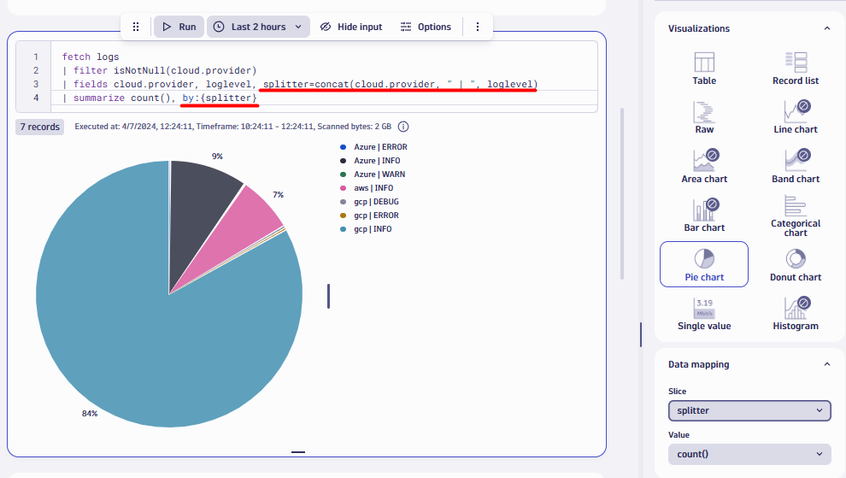Open the Last 2 hours timeframe dropdown
This screenshot has height=478, width=846.
click(258, 27)
